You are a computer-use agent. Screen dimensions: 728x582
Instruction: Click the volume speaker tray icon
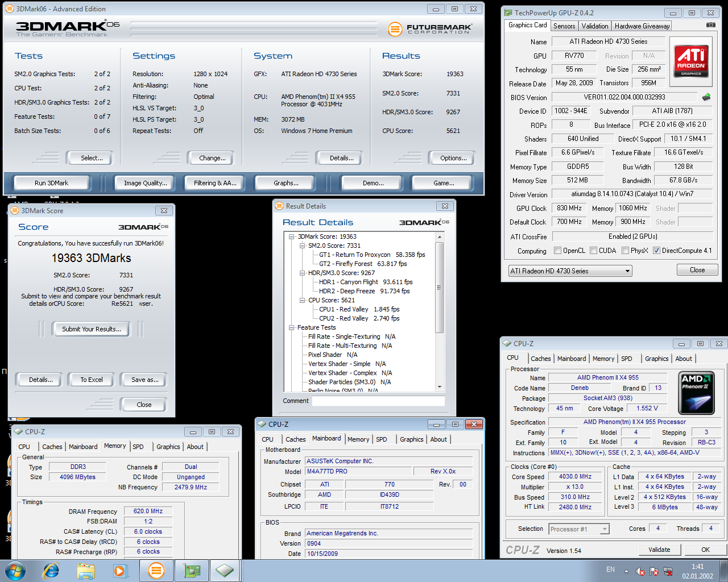(x=640, y=571)
